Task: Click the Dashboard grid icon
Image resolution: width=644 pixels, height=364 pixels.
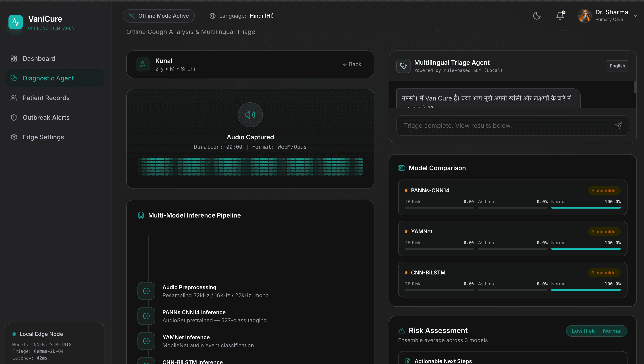Action: pyautogui.click(x=14, y=59)
